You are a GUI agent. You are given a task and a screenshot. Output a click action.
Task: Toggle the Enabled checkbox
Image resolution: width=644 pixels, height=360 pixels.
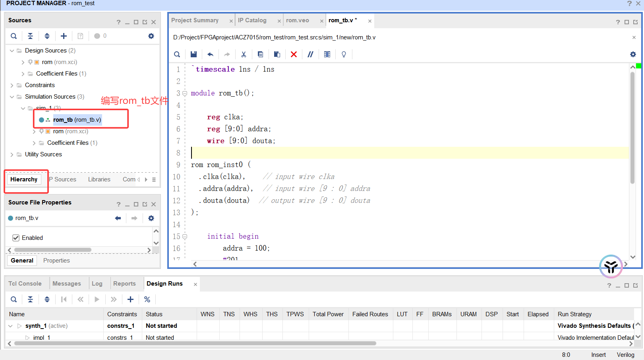point(16,238)
